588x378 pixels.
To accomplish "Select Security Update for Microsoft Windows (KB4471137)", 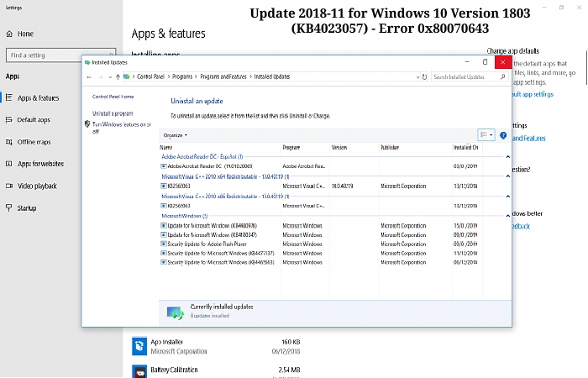I will click(x=319, y=253).
